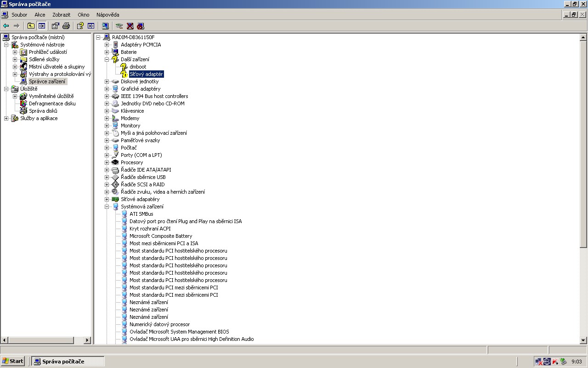Toggle the console tree show/hide toolbar icon
This screenshot has width=588, height=368.
click(42, 26)
